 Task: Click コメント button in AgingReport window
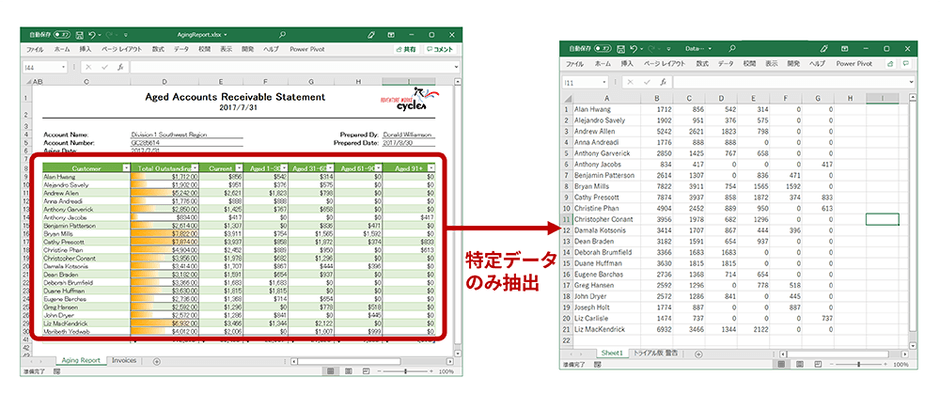439,50
